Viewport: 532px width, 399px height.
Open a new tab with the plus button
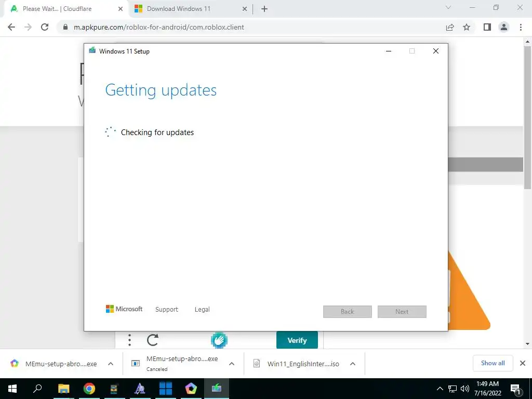coord(264,9)
